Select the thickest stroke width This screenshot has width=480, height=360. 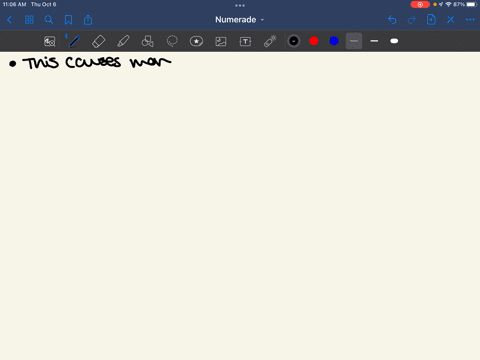tap(394, 41)
